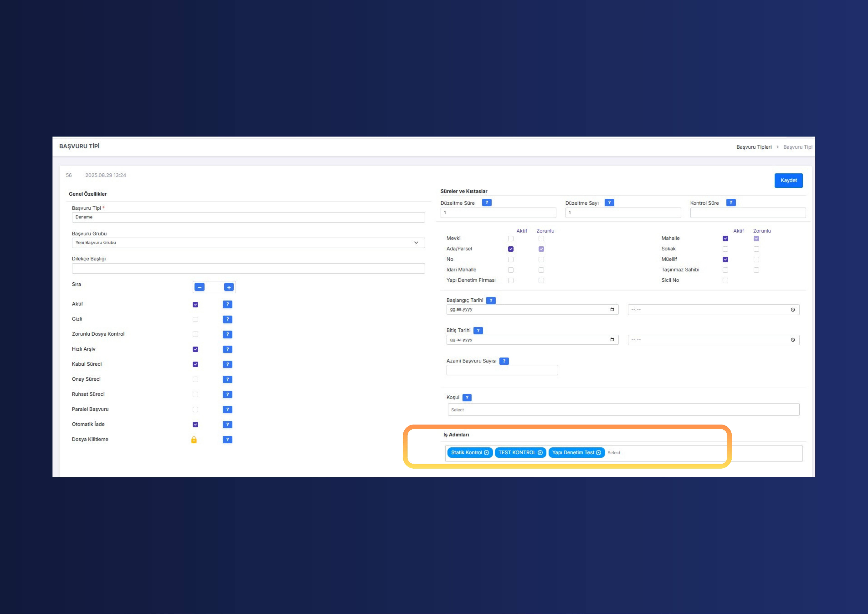This screenshot has width=868, height=614.
Task: Increase Sıra with the plus button
Action: pyautogui.click(x=229, y=287)
